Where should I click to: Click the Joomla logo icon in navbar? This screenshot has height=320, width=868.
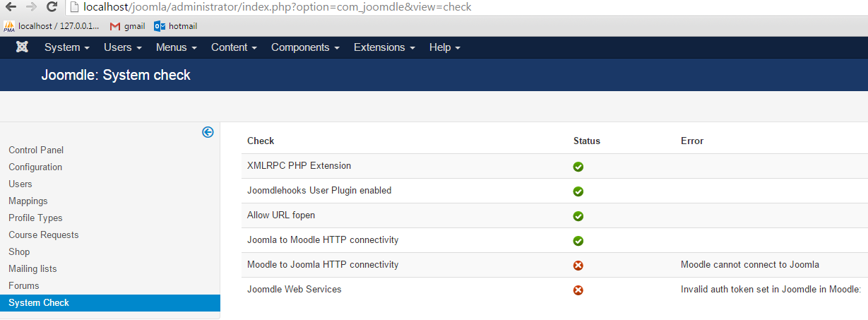(x=22, y=47)
